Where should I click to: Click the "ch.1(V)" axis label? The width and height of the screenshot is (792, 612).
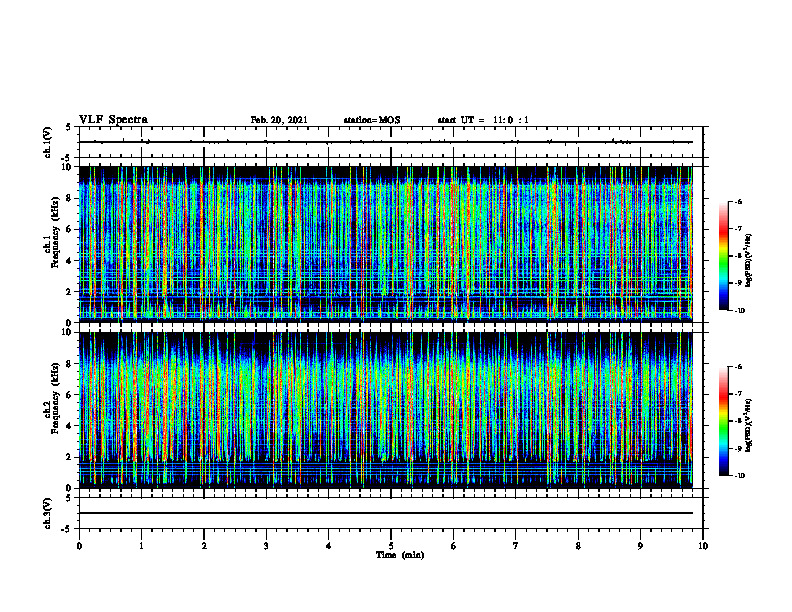[x=48, y=142]
